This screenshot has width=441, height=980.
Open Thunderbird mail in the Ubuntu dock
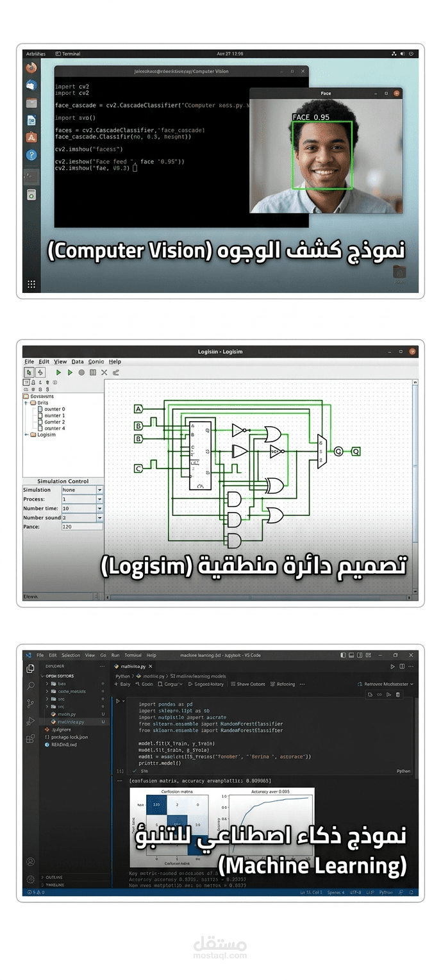(31, 85)
